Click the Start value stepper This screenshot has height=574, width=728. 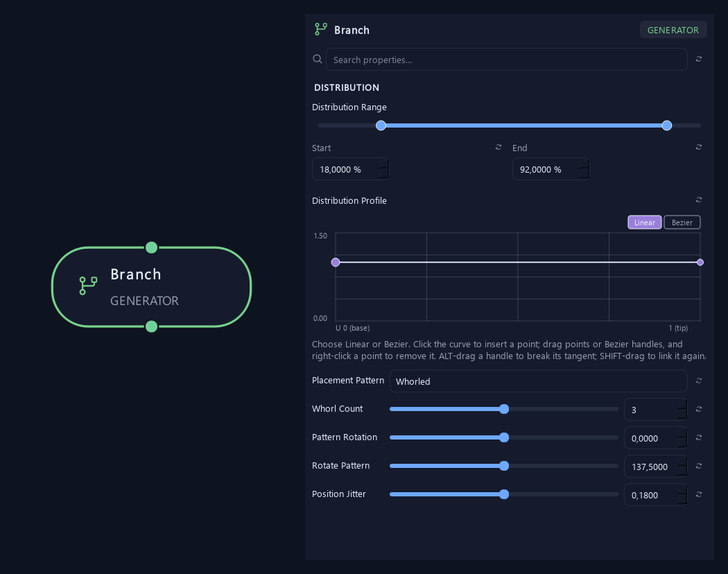point(384,169)
